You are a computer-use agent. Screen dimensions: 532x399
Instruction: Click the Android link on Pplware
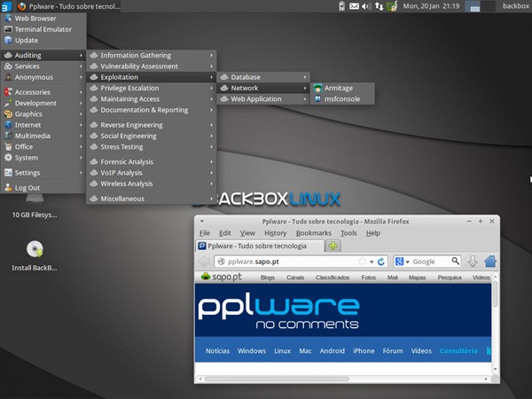point(332,351)
